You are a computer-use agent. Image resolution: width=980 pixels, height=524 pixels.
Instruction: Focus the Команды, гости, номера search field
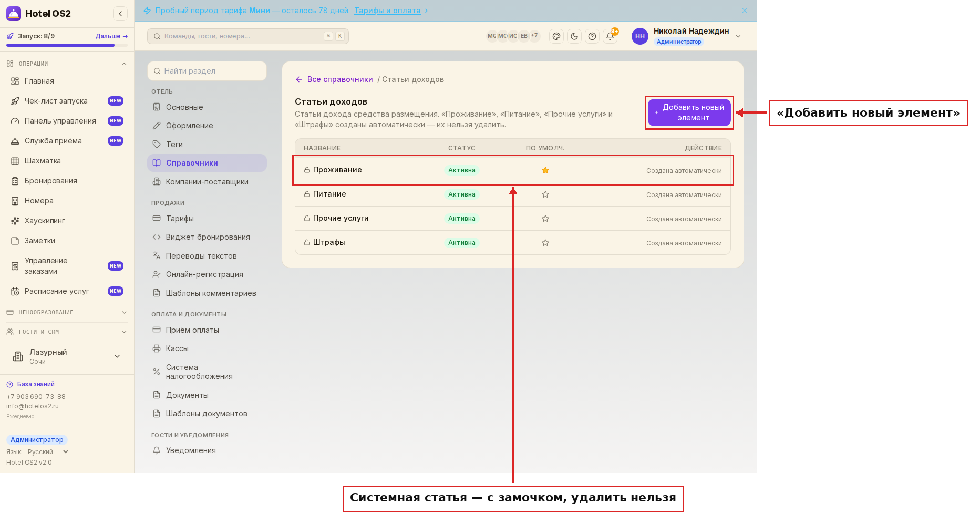click(x=248, y=36)
